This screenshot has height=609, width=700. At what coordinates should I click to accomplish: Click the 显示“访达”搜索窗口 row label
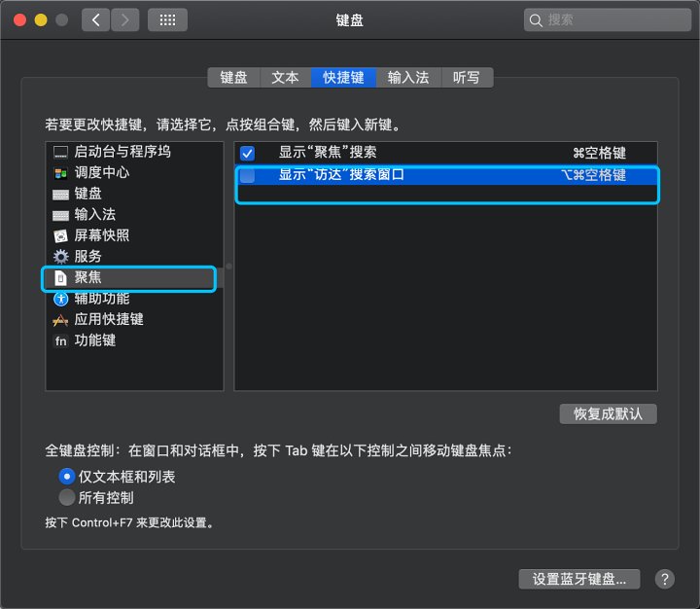(x=341, y=175)
